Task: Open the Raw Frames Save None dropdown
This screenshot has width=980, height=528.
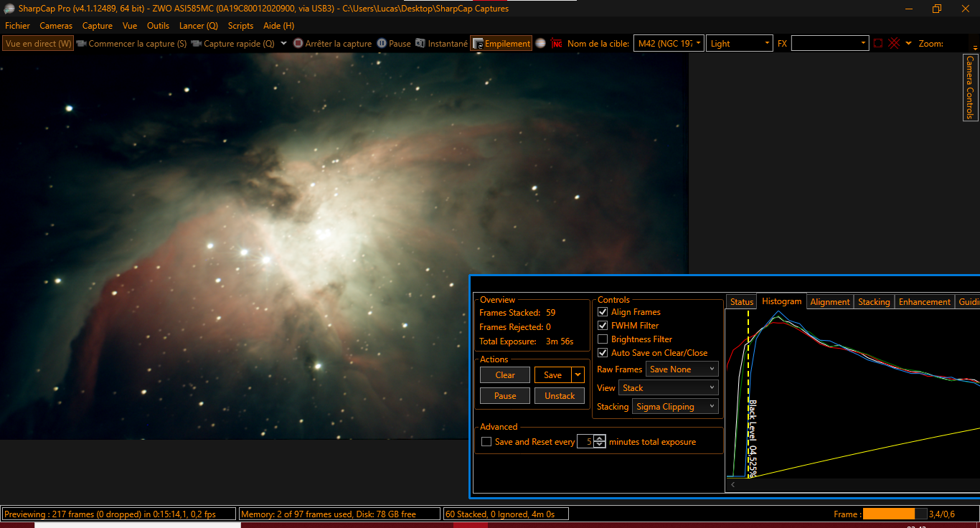Action: [x=682, y=369]
